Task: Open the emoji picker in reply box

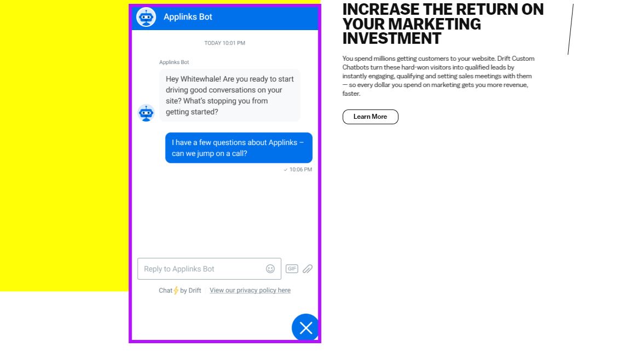Action: coord(270,269)
